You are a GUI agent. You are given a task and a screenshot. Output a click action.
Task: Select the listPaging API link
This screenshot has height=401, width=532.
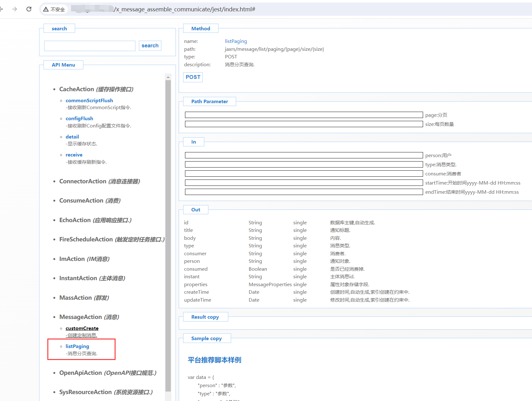(x=77, y=346)
